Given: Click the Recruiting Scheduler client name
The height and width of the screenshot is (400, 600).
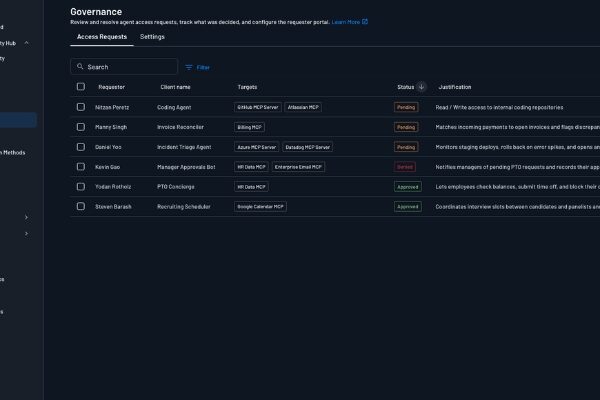Looking at the screenshot, I should [x=184, y=207].
